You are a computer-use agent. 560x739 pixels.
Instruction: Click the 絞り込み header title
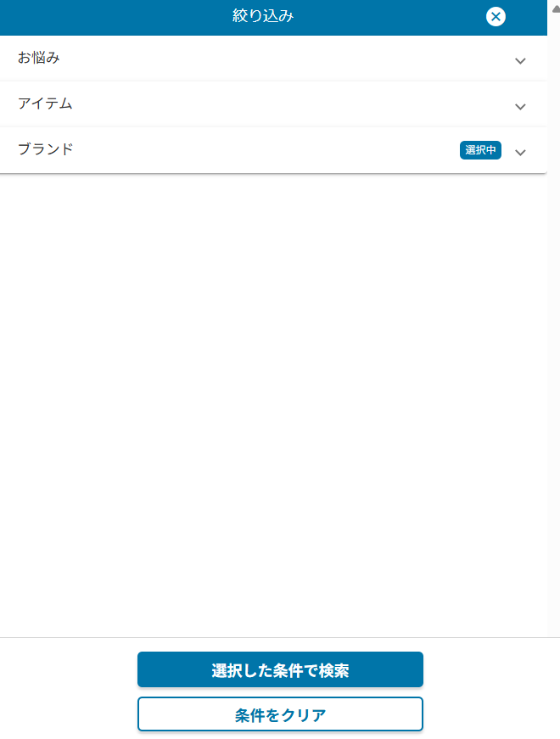(x=263, y=15)
